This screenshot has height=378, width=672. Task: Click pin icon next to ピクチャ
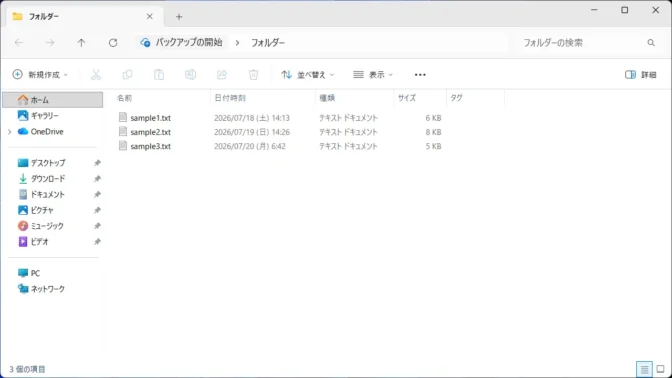click(x=97, y=210)
